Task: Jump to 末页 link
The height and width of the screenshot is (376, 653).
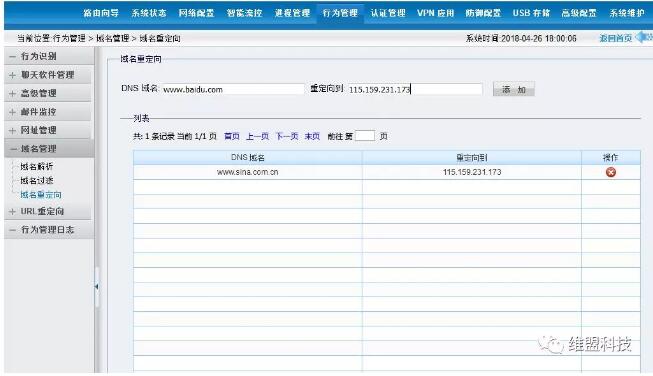Action: [312, 136]
